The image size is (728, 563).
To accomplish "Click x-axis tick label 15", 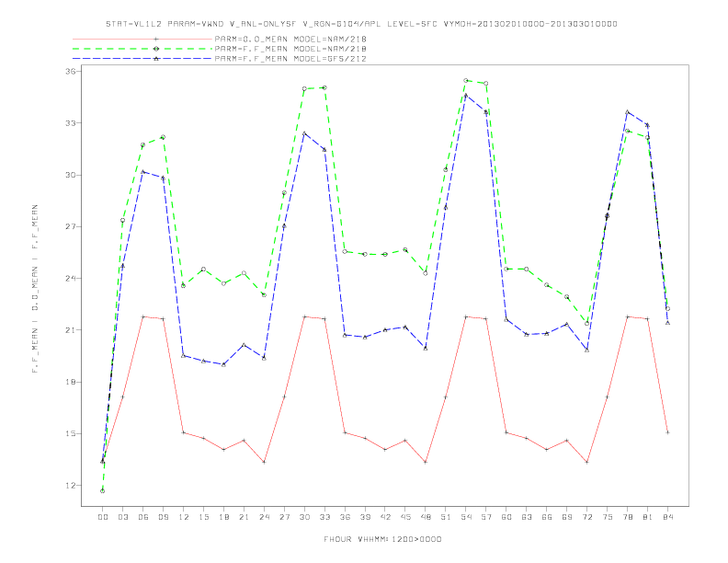I will pyautogui.click(x=204, y=517).
